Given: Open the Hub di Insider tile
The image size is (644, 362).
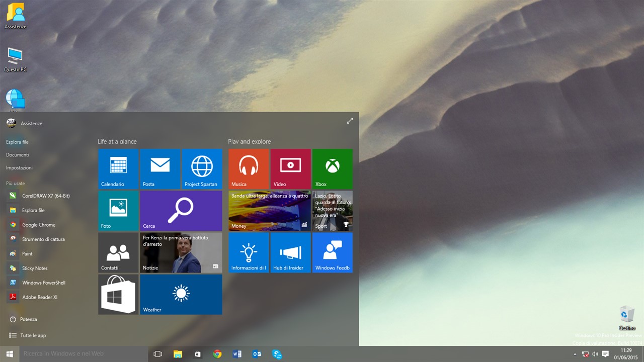Looking at the screenshot, I should (x=290, y=252).
